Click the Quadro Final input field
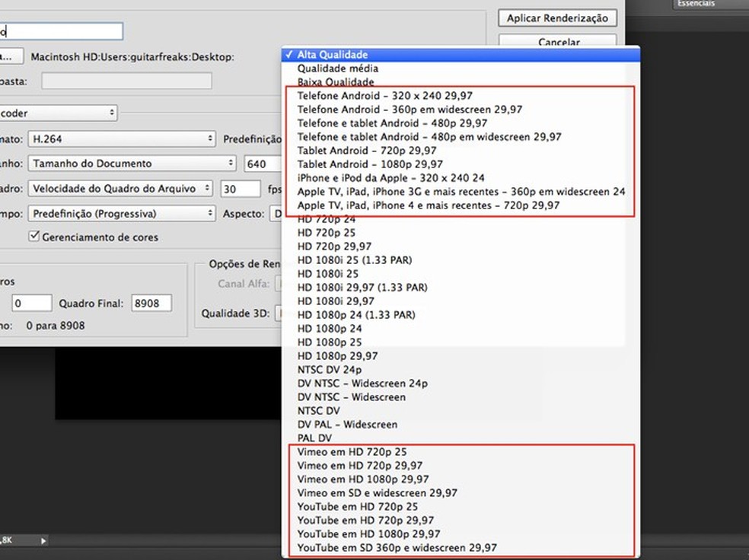This screenshot has height=560, width=749. (x=151, y=304)
